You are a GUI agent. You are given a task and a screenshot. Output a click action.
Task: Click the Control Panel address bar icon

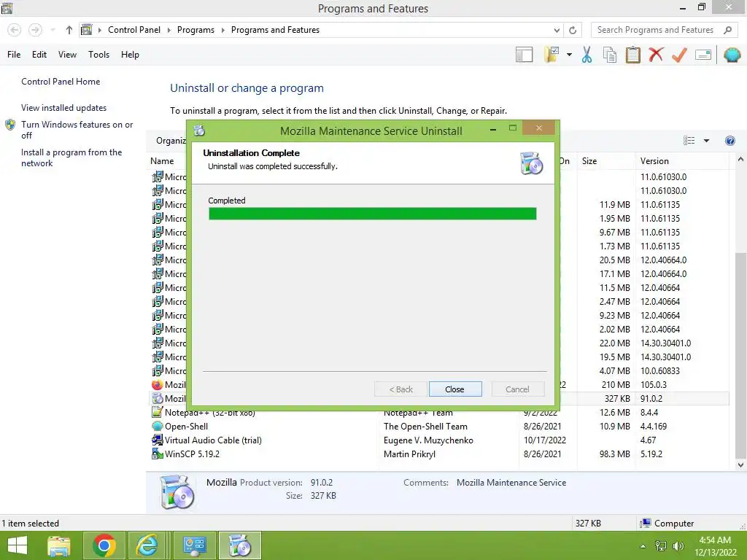point(86,30)
